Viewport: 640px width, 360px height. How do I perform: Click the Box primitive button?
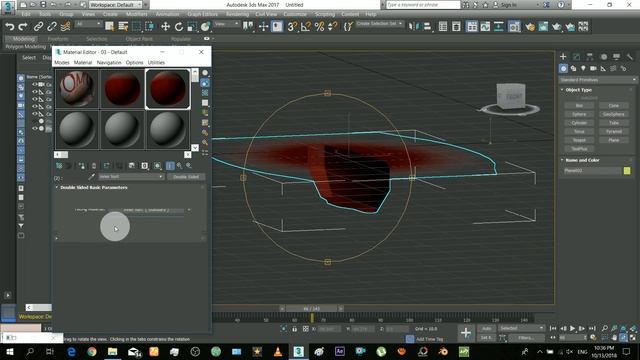pos(579,106)
